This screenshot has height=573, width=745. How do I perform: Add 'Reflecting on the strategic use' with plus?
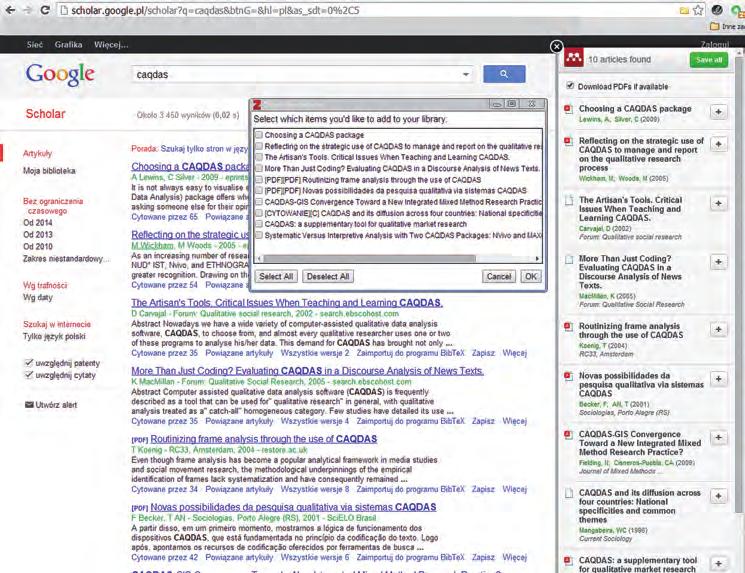click(718, 144)
